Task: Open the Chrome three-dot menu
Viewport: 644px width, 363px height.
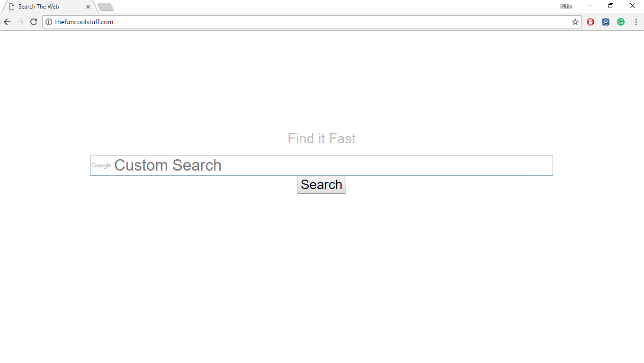Action: tap(636, 22)
